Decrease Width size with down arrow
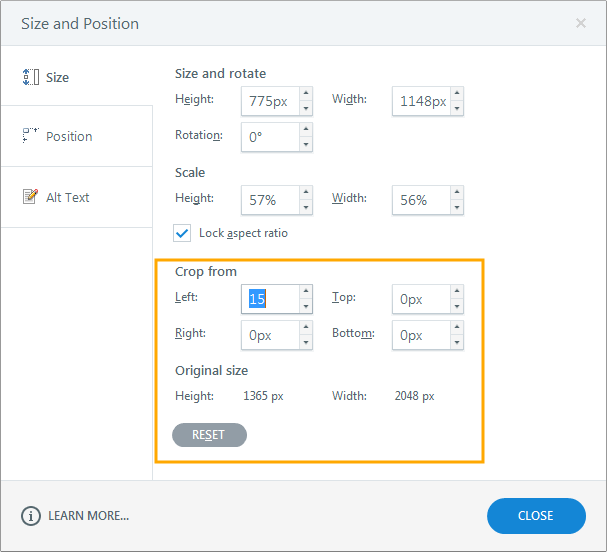Viewport: 607px width, 552px height. tap(457, 108)
